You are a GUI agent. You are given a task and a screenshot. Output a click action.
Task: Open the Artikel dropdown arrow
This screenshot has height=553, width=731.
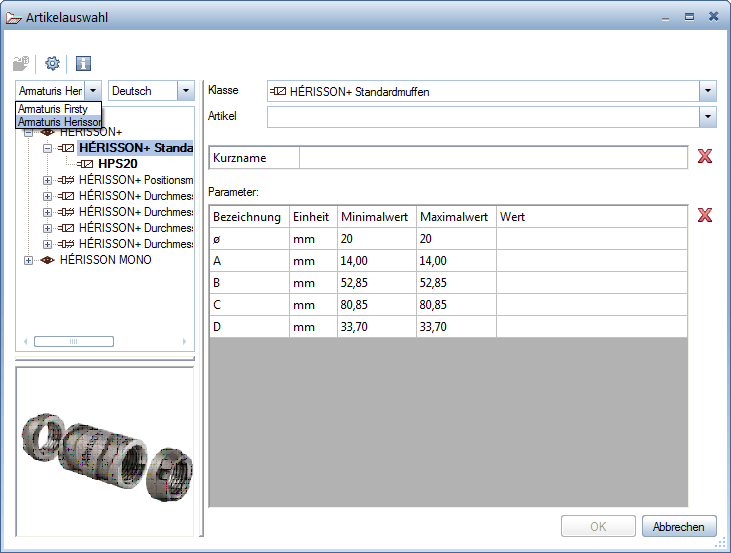[708, 117]
